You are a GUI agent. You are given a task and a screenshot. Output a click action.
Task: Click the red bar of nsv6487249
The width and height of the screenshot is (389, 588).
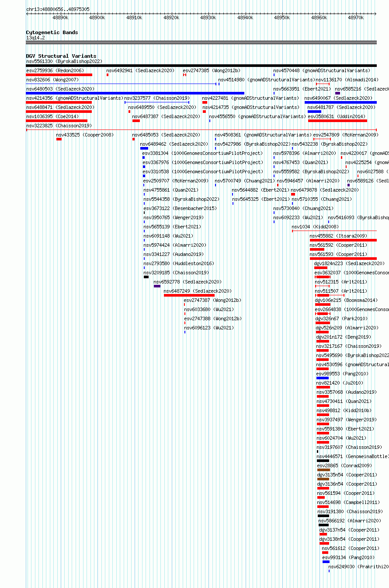(x=189, y=295)
